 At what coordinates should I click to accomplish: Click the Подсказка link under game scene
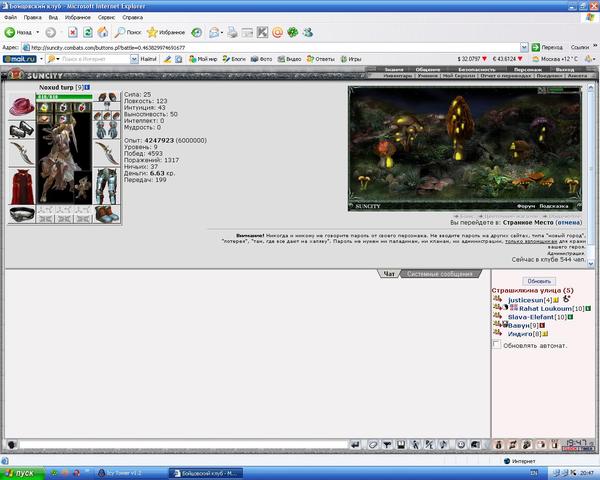pyautogui.click(x=554, y=206)
